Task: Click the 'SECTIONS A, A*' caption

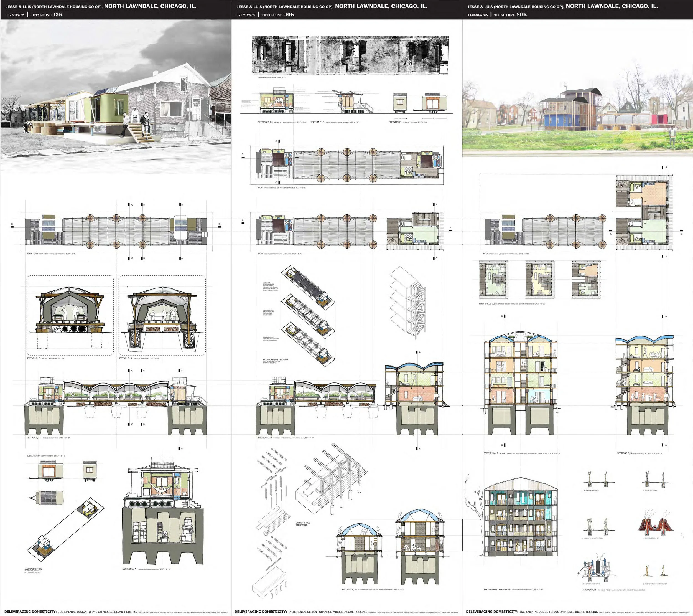Action: pyautogui.click(x=349, y=590)
